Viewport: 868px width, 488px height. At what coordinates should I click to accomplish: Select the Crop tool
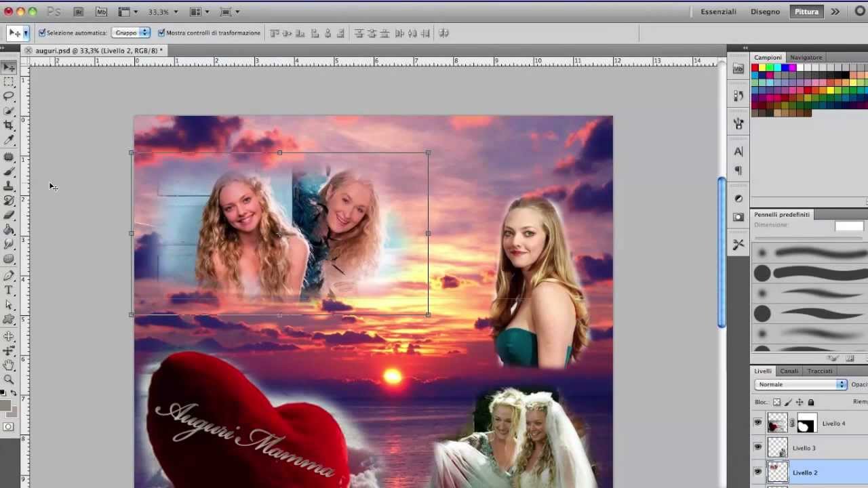9,125
